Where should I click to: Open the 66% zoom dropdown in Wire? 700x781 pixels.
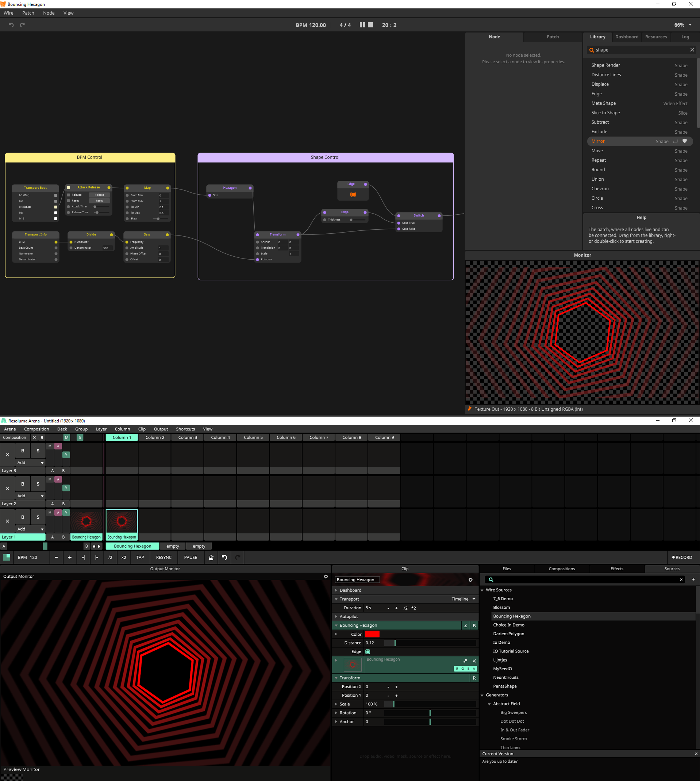pyautogui.click(x=683, y=25)
